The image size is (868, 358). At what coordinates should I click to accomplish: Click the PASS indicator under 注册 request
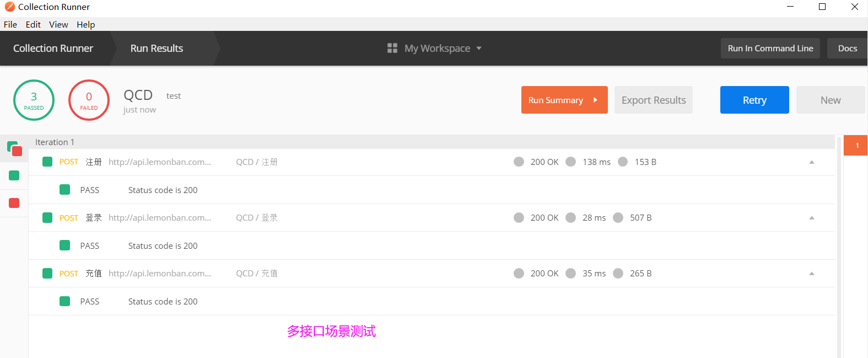(65, 190)
